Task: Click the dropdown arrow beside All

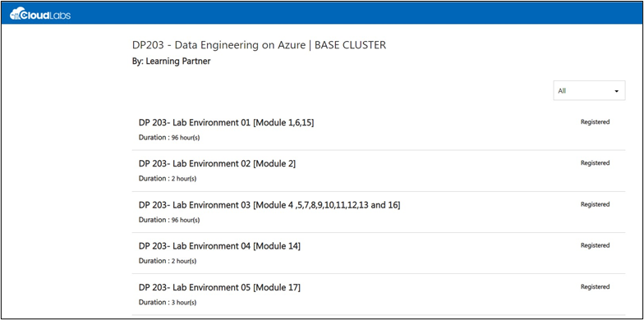Action: [616, 91]
